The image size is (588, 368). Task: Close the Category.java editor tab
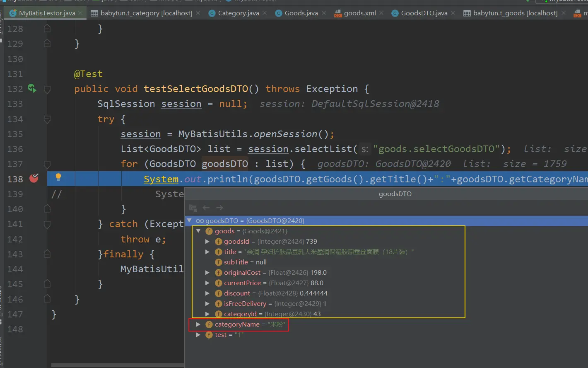[x=265, y=13]
